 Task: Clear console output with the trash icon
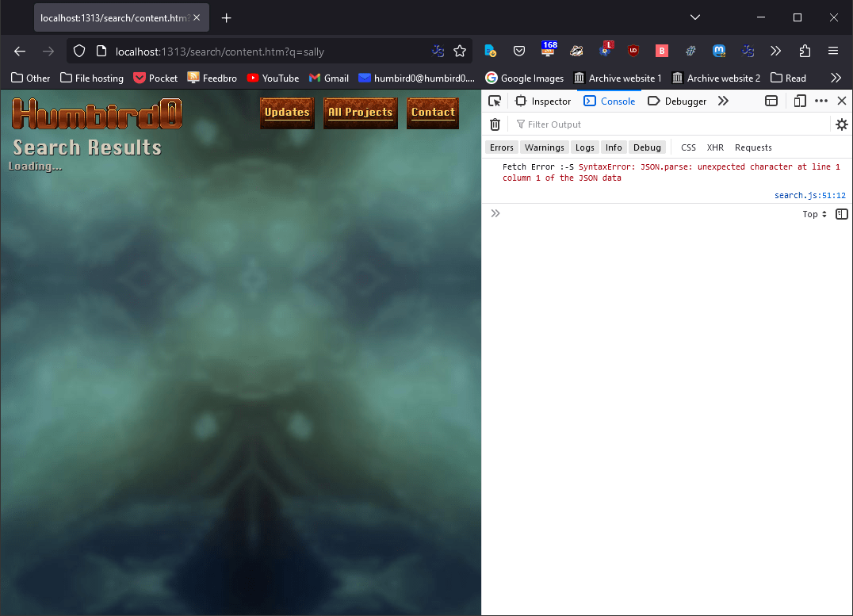point(495,124)
